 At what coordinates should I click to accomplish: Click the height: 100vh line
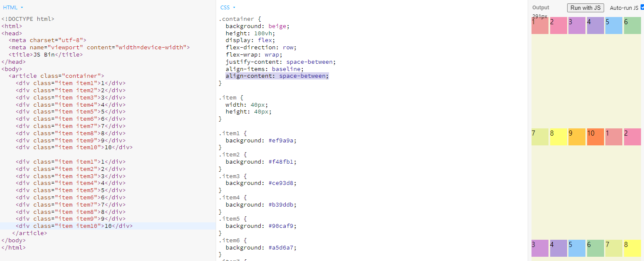pyautogui.click(x=250, y=33)
